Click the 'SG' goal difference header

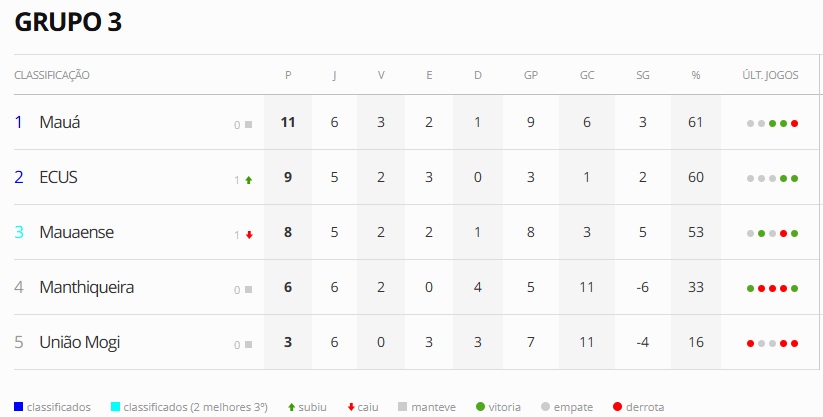coord(642,75)
